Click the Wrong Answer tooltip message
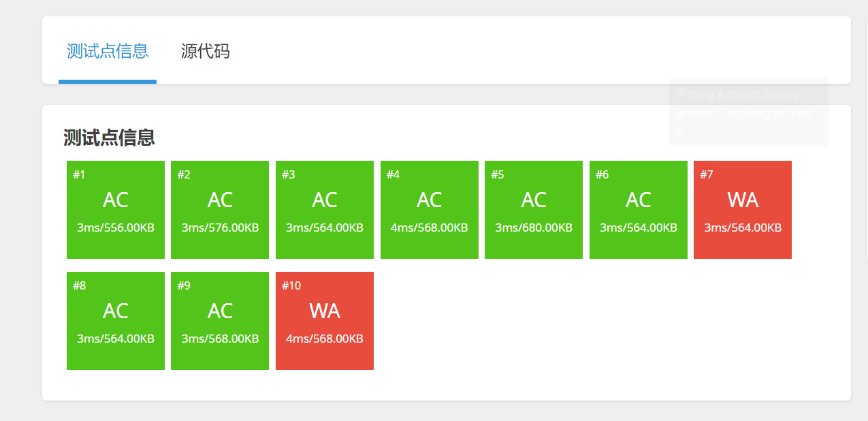Image resolution: width=868 pixels, height=421 pixels. click(x=748, y=112)
